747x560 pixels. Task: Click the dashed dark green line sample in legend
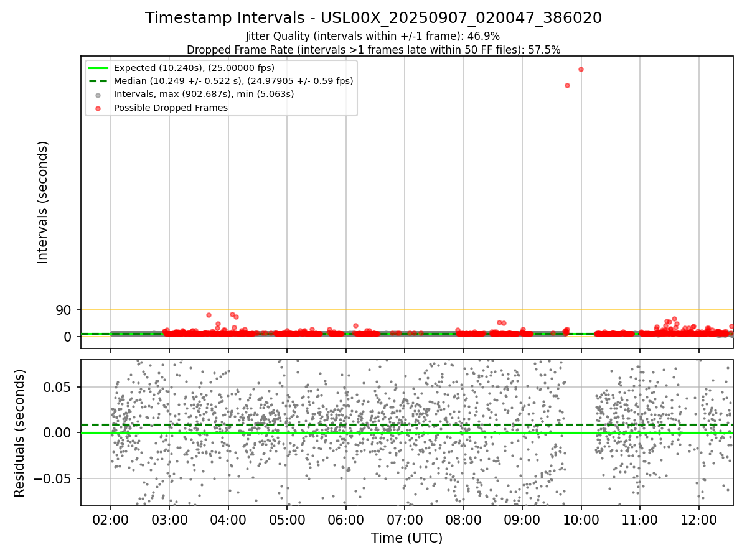point(98,81)
